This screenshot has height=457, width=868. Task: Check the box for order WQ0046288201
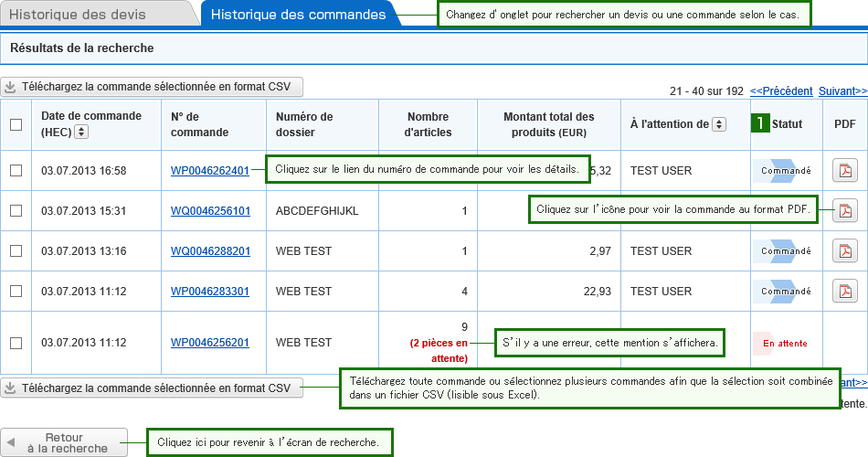(x=16, y=251)
